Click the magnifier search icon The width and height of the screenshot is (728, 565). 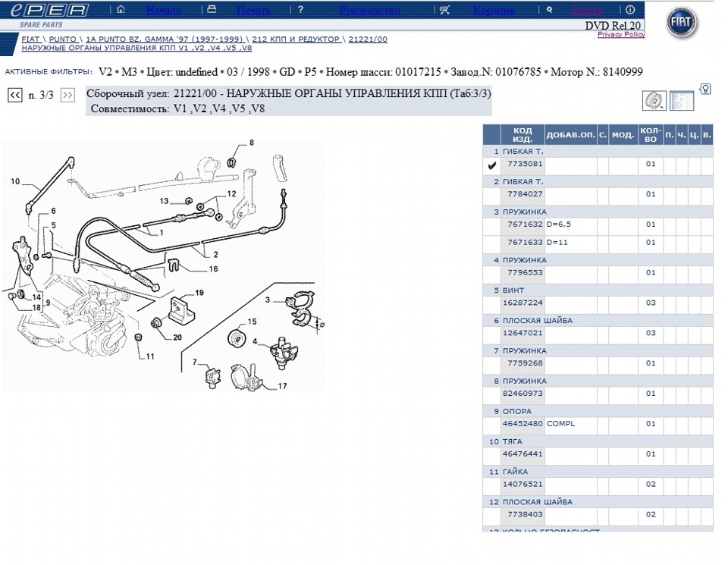(x=549, y=10)
